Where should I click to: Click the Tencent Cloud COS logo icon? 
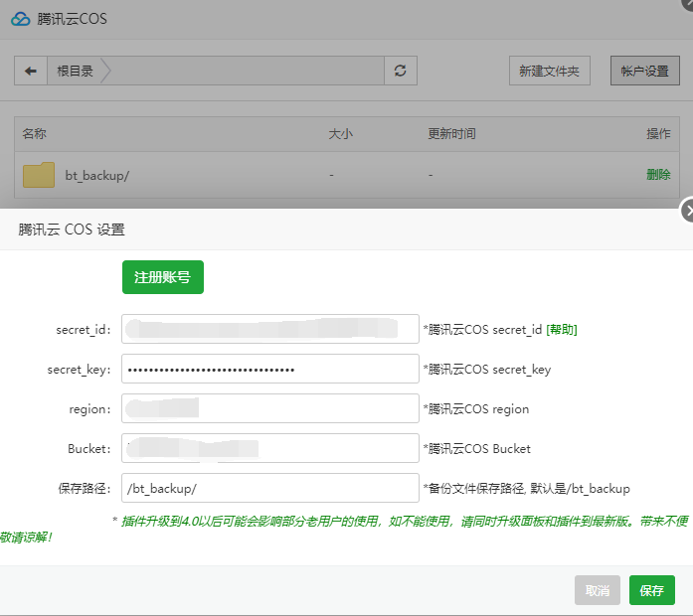(x=21, y=19)
